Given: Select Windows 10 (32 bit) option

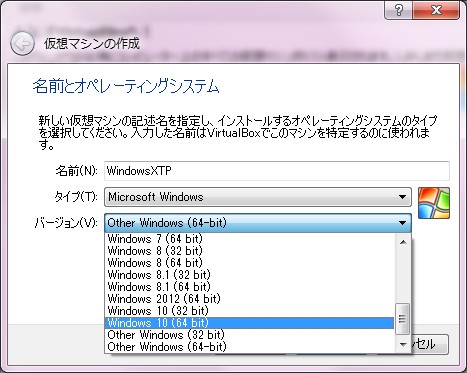Looking at the screenshot, I should (249, 311).
